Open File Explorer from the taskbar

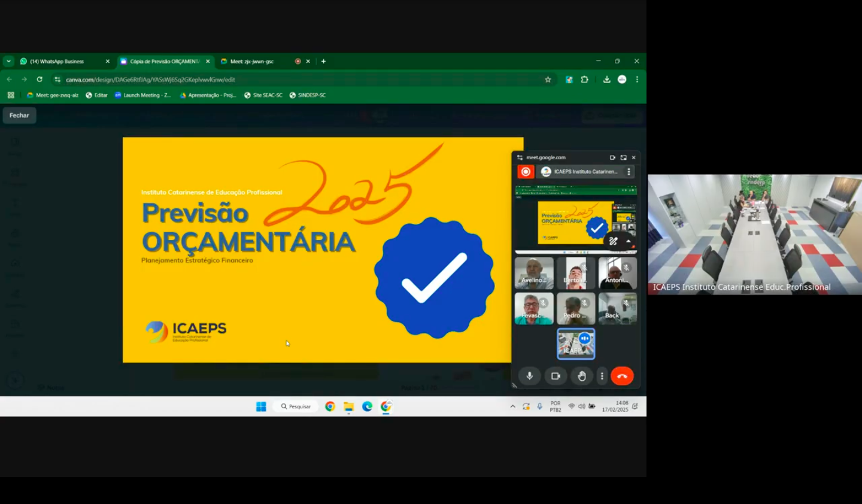click(x=348, y=406)
